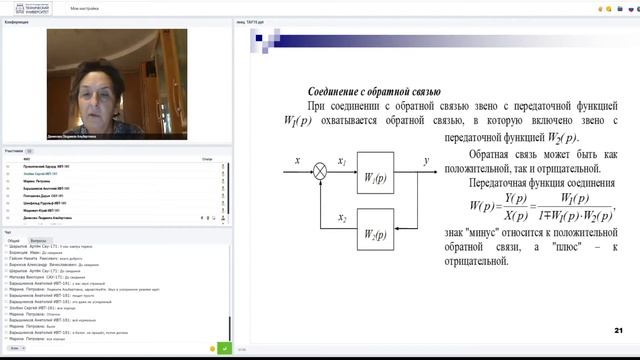This screenshot has width=640, height=360.
Task: Click the W2(p) feedback block in slide
Action: (x=376, y=229)
